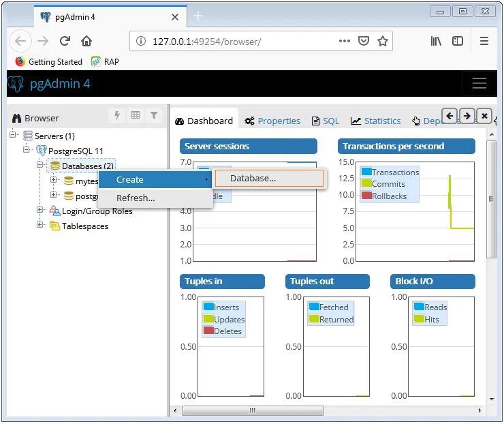Screen dimensions: 504x424
Task: Open page actions three-dots menu
Action: (344, 41)
